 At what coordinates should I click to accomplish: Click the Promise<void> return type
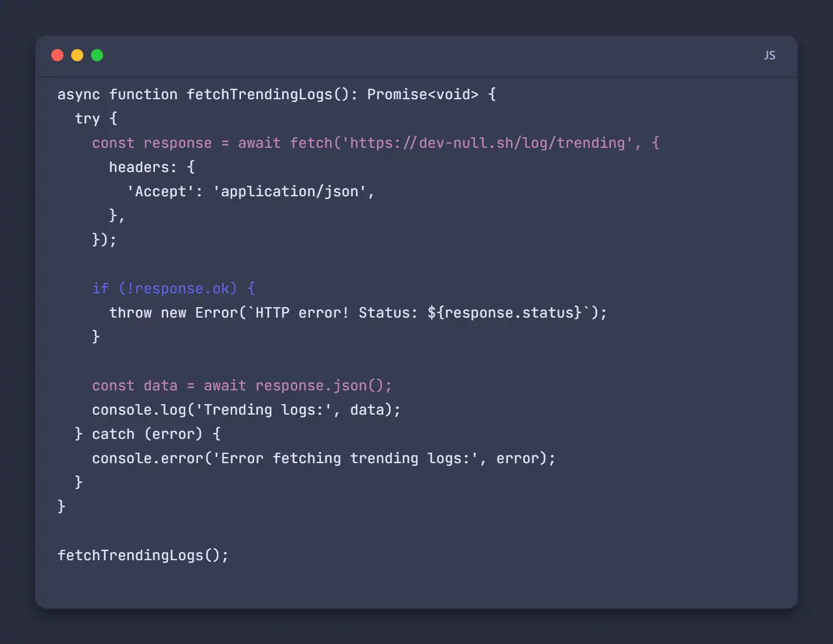click(423, 94)
